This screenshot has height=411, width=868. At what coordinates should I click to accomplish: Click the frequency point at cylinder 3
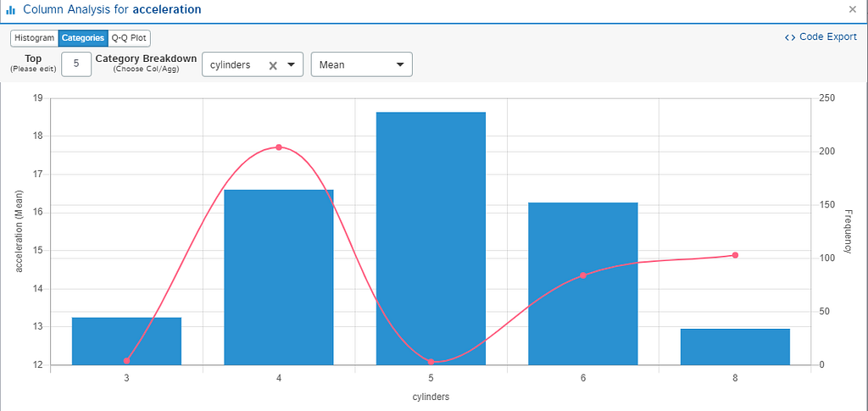[127, 361]
